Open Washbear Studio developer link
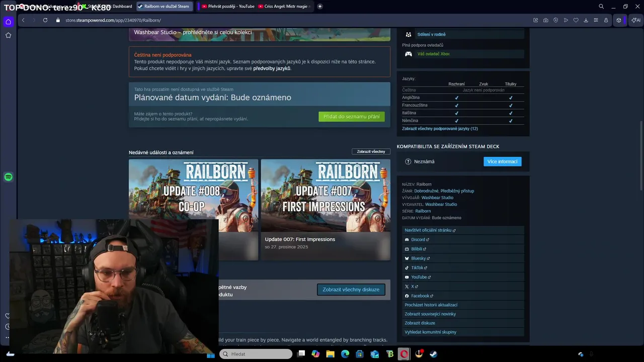The width and height of the screenshot is (644, 362). [x=437, y=198]
